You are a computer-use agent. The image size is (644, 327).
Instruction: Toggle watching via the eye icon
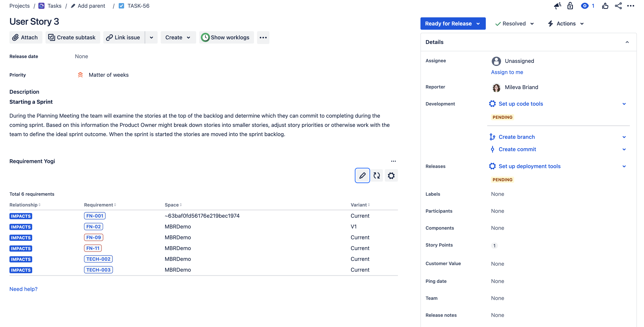click(x=585, y=6)
